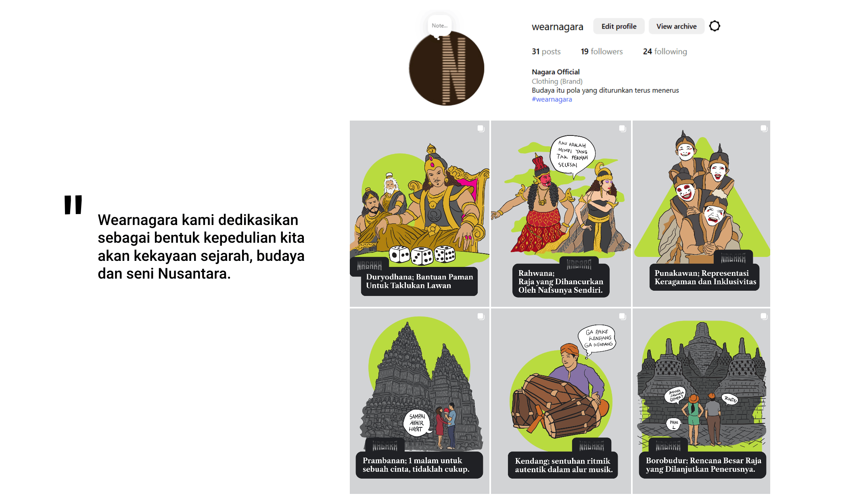
Task: Open the Nagara profile picture
Action: 447,68
